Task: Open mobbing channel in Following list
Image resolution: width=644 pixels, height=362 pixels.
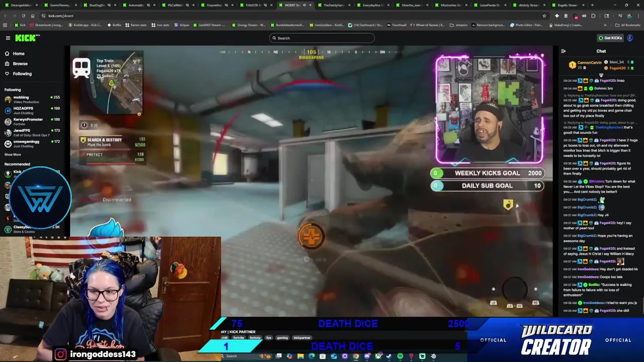Action: [32, 99]
